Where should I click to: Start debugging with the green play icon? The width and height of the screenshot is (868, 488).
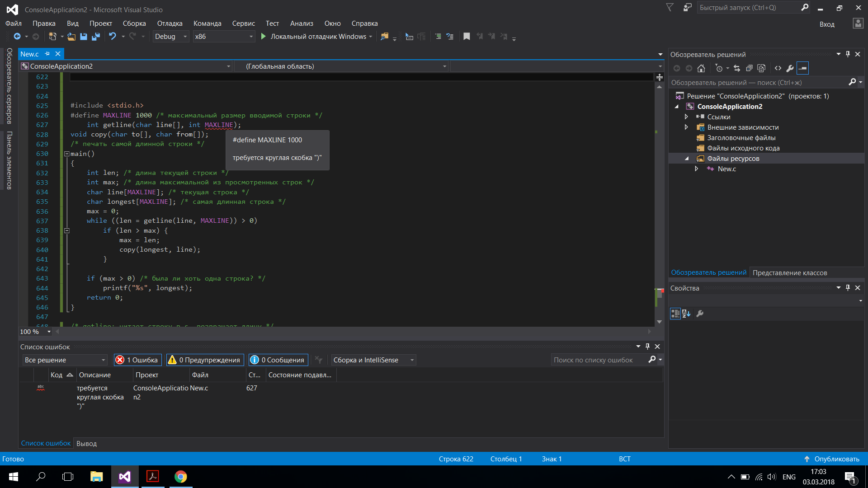(264, 37)
